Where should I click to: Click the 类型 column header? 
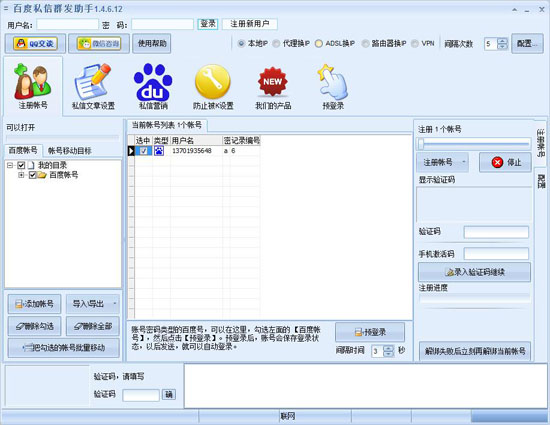click(161, 141)
